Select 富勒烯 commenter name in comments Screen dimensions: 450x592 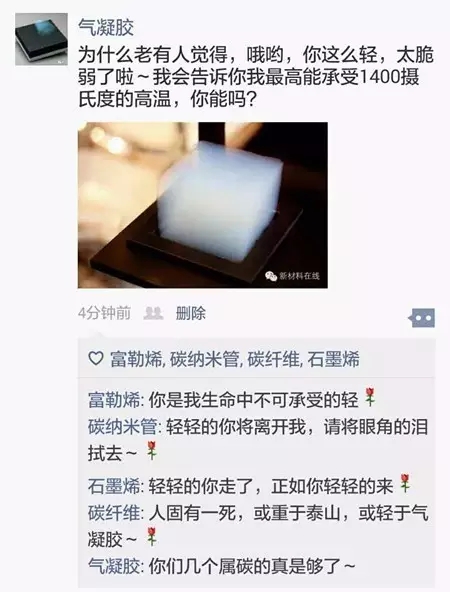(114, 400)
